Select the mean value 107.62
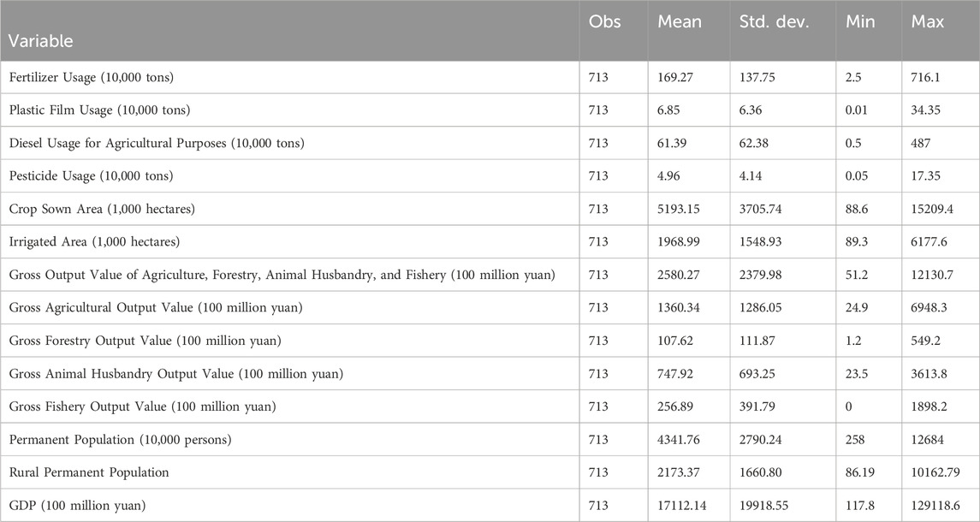The width and height of the screenshot is (980, 522). [674, 341]
